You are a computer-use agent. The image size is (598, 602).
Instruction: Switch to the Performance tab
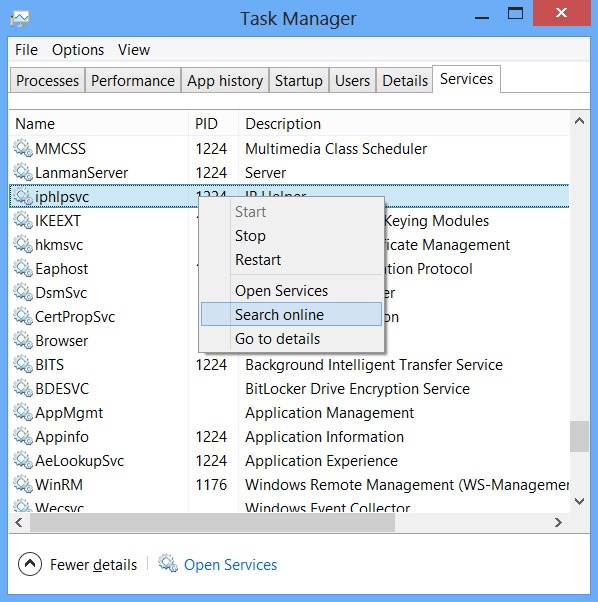tap(133, 81)
